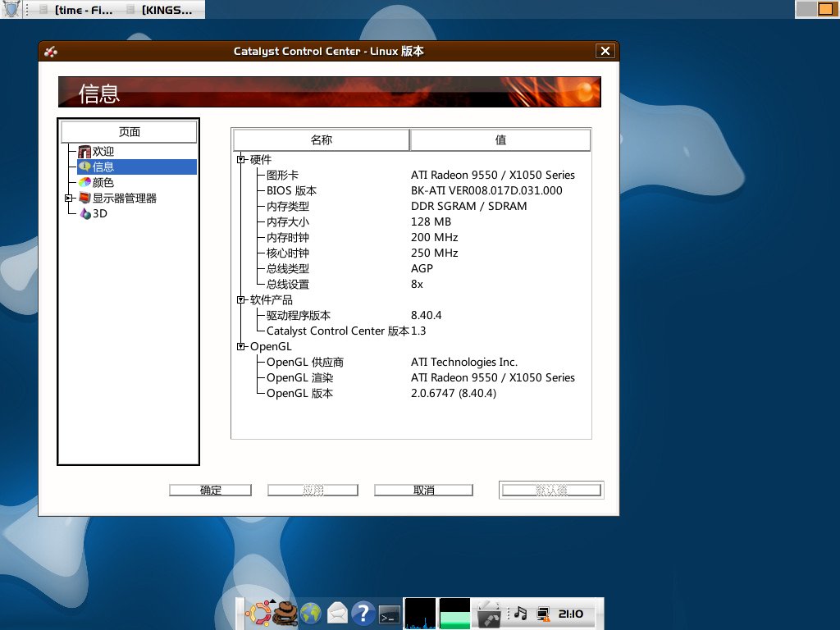Switch to the "[KINGS..." window
This screenshot has width=840, height=630.
(159, 10)
